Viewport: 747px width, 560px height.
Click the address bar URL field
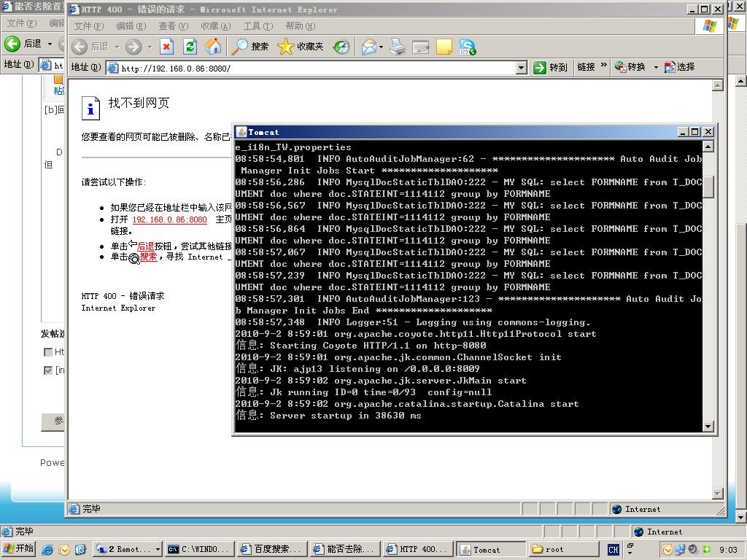click(311, 68)
